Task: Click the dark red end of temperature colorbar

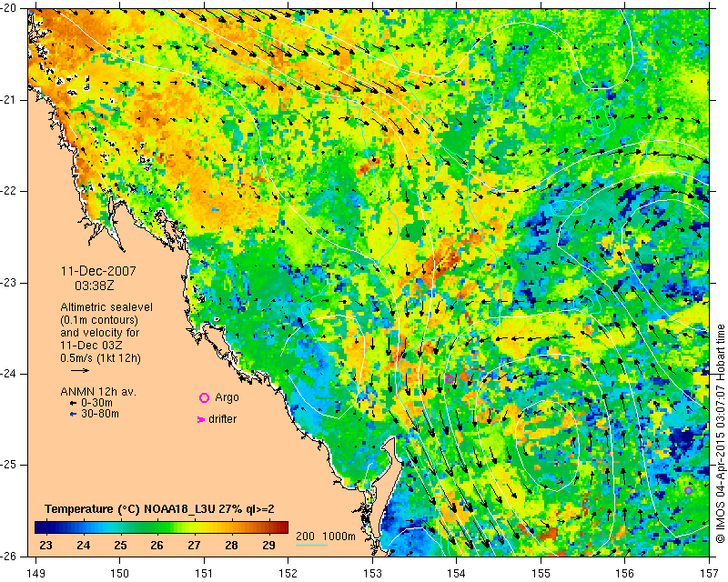Action: tap(282, 527)
